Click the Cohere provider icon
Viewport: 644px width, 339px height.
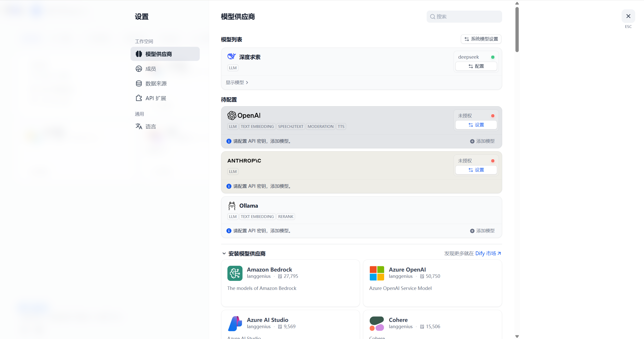click(377, 323)
